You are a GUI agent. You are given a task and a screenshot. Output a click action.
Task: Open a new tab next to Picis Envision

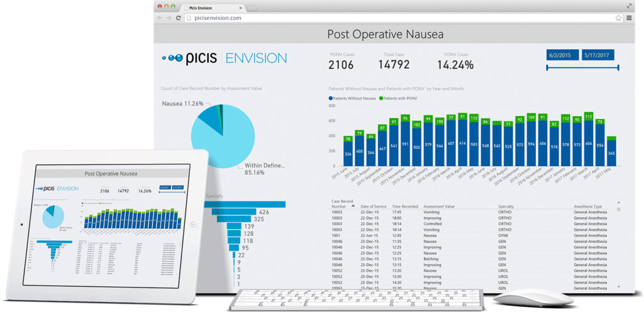(x=252, y=8)
